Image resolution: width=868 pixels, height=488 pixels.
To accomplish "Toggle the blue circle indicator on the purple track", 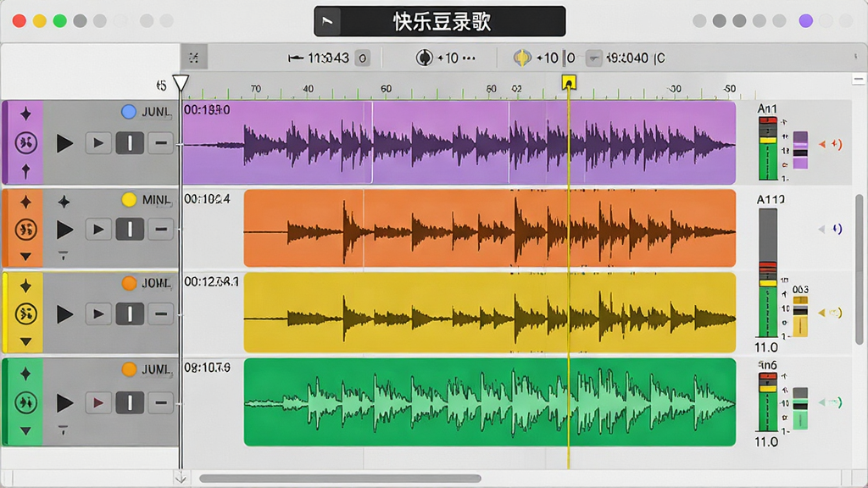I will pyautogui.click(x=129, y=112).
